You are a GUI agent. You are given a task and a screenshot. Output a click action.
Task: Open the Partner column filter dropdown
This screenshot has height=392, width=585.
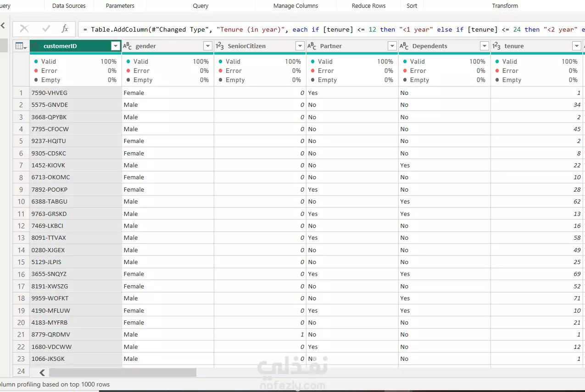[x=392, y=46]
